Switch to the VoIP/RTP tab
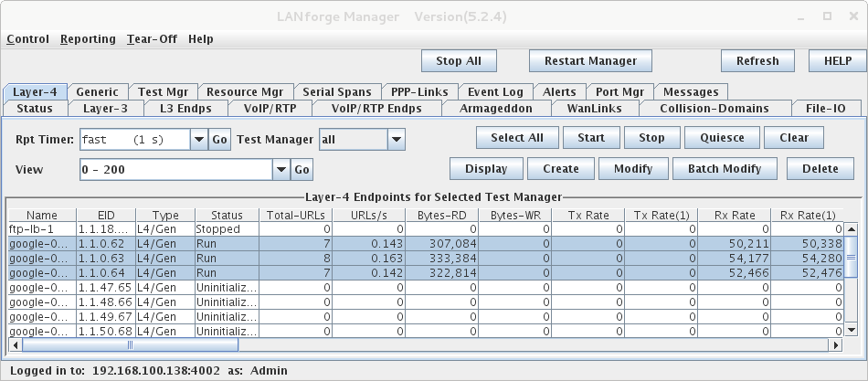868x381 pixels. pos(270,109)
